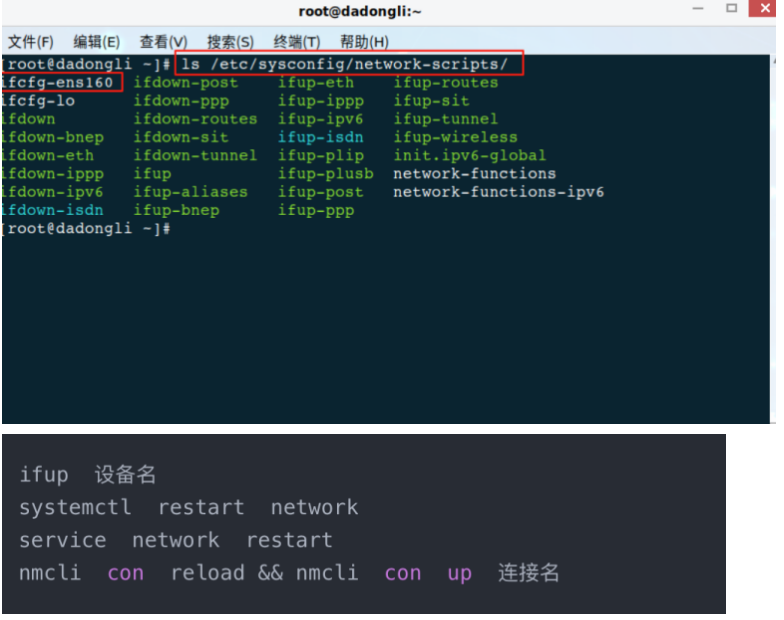Click the ls /etc/sysconfig/network-scripts/ command text
784x620 pixels.
click(x=344, y=64)
